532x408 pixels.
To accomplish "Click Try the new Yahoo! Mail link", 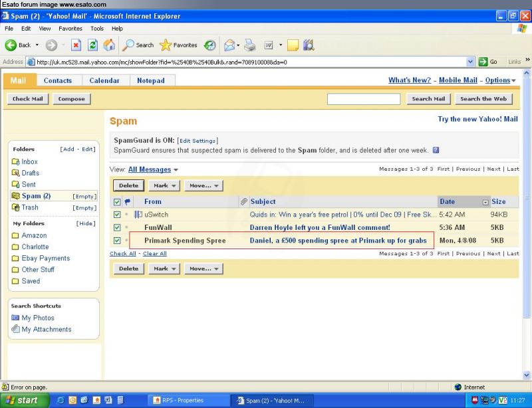I will [x=477, y=119].
